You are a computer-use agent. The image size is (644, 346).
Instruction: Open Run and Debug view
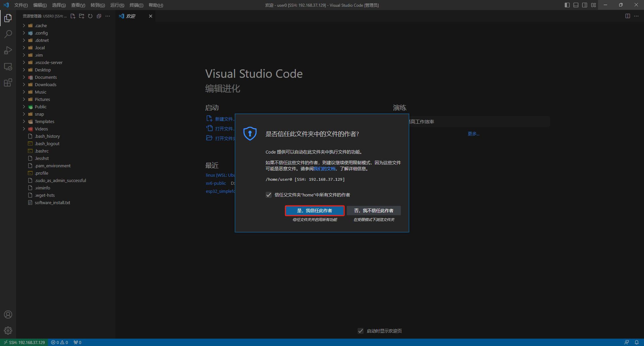click(8, 50)
